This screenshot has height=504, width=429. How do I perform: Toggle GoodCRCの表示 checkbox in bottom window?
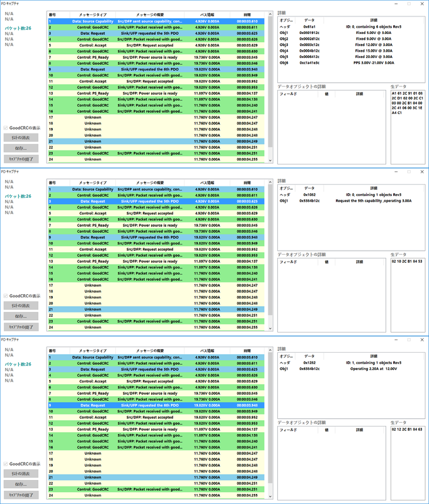pos(6,464)
